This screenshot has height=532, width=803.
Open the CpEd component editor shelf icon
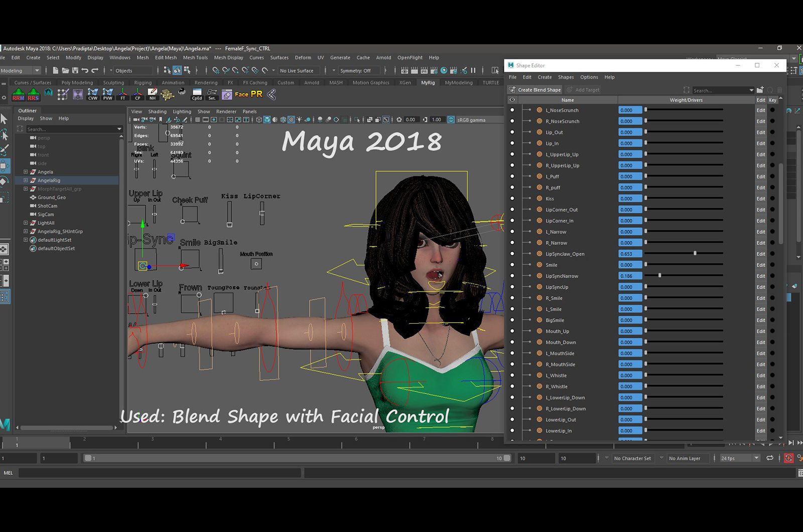click(197, 94)
